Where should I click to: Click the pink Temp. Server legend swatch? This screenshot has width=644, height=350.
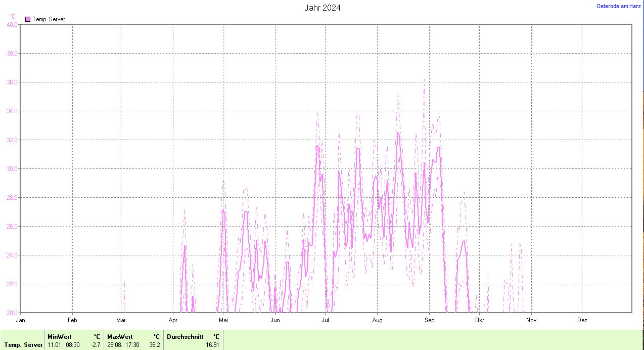pyautogui.click(x=28, y=19)
